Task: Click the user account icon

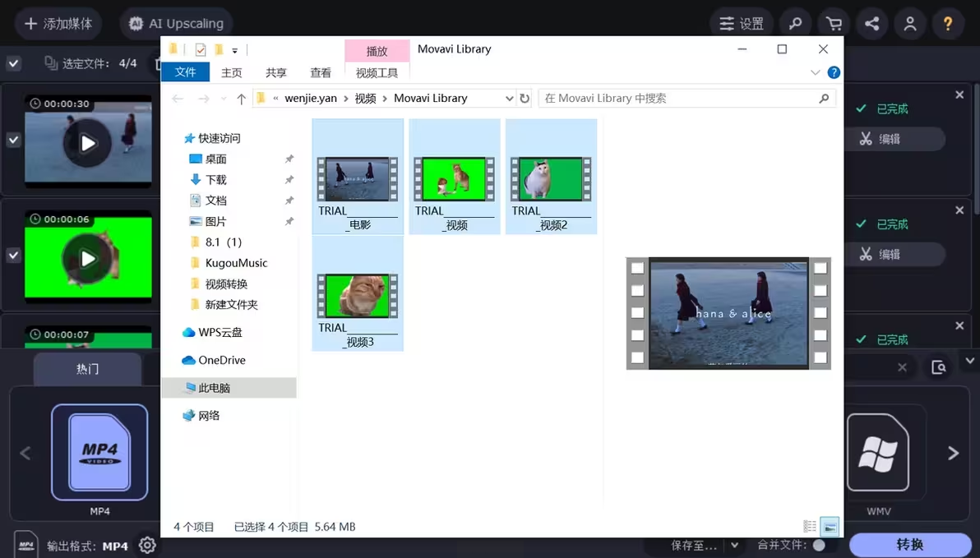Action: coord(909,24)
